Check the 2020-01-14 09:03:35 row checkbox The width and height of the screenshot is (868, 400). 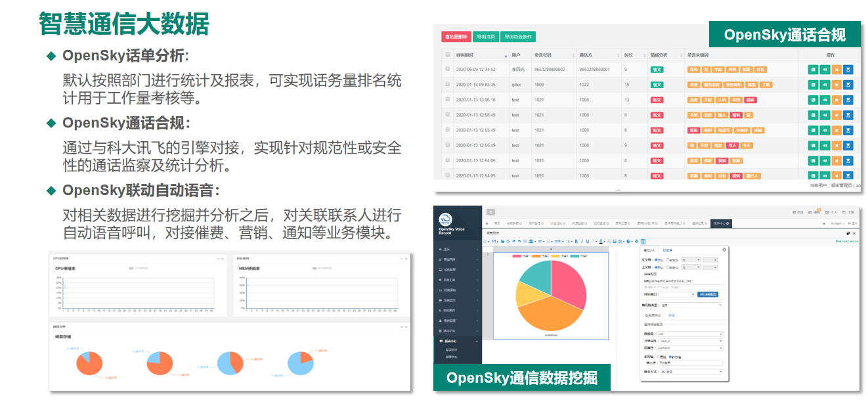(x=447, y=83)
